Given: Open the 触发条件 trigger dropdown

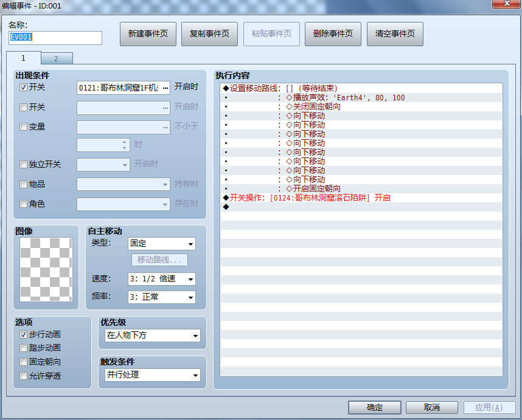Looking at the screenshot, I should [x=153, y=375].
